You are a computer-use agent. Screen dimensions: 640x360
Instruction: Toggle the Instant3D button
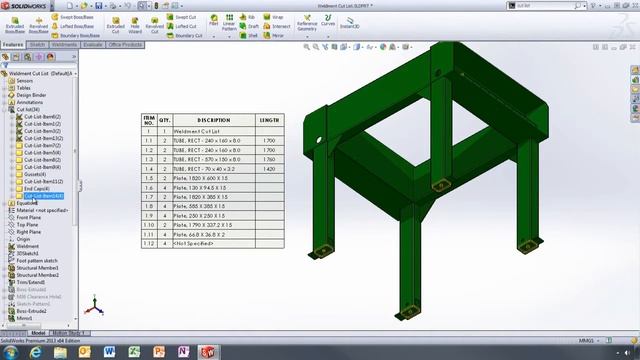(350, 23)
